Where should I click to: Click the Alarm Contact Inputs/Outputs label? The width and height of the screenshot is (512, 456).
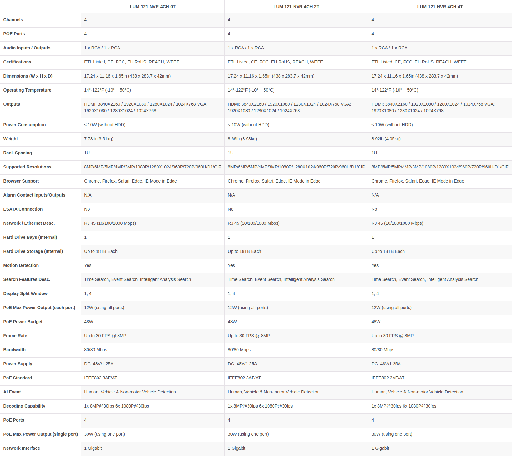(x=34, y=195)
